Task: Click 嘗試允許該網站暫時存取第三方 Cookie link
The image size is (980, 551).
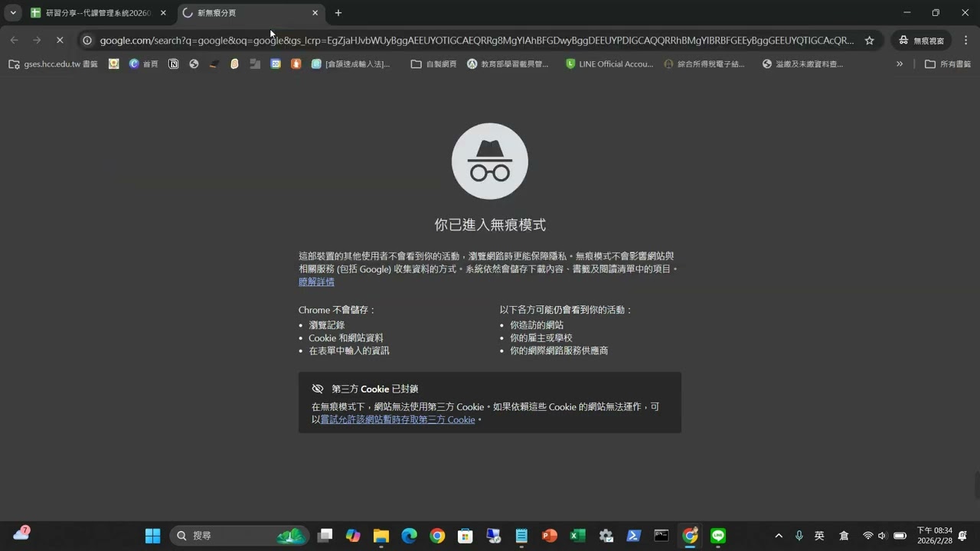Action: (x=397, y=419)
